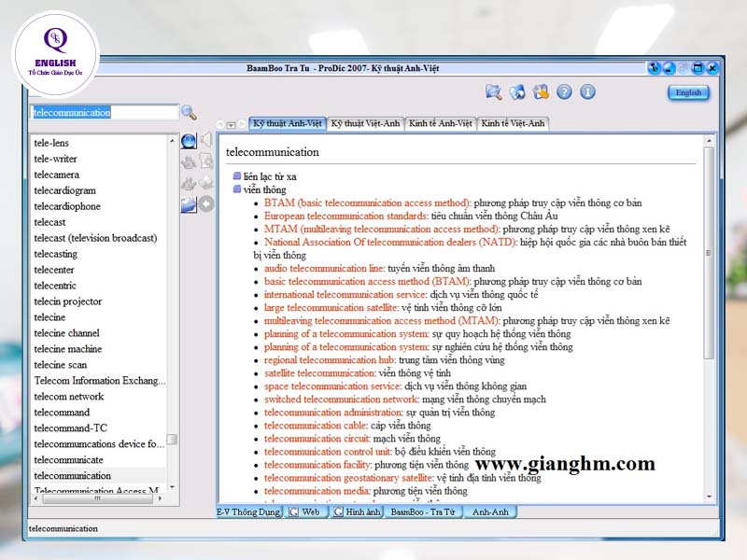
Task: Open the info icon in the toolbar
Action: tap(587, 91)
